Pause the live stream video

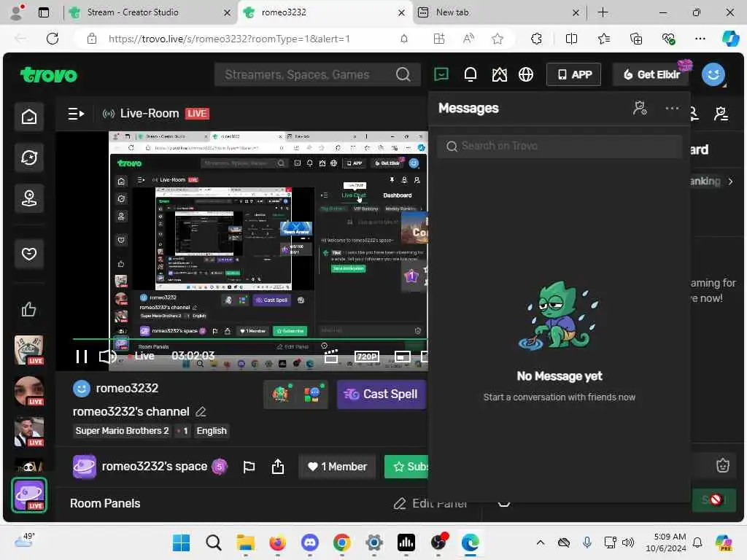(x=82, y=356)
